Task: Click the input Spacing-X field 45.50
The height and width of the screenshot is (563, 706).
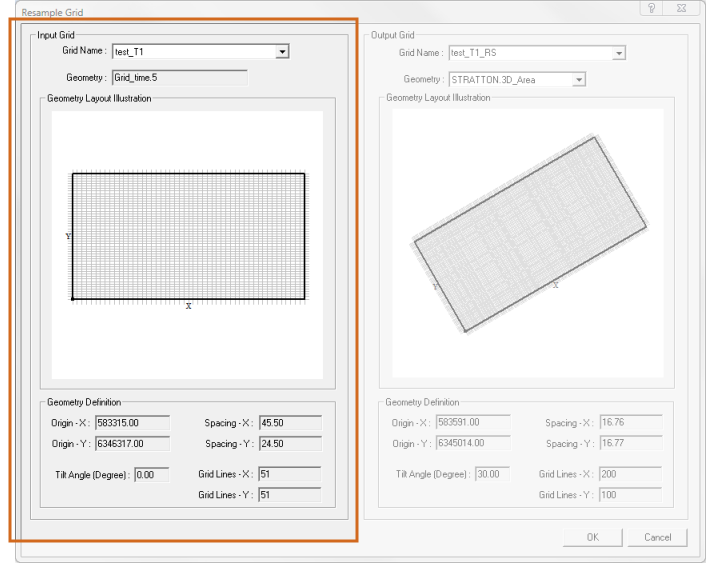Action: pos(290,423)
